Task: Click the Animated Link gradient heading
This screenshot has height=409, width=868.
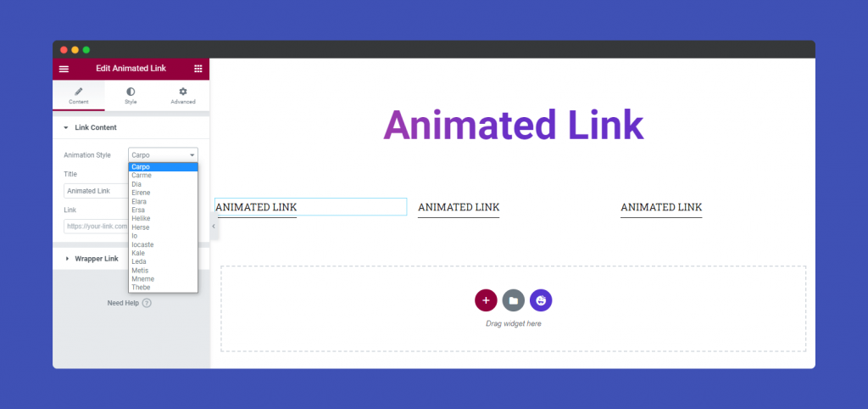Action: 513,126
